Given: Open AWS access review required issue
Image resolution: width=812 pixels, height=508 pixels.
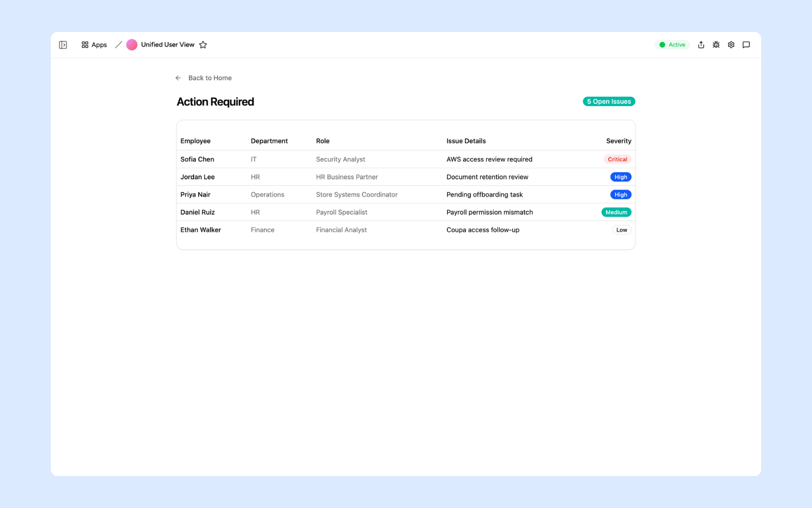Looking at the screenshot, I should [489, 159].
